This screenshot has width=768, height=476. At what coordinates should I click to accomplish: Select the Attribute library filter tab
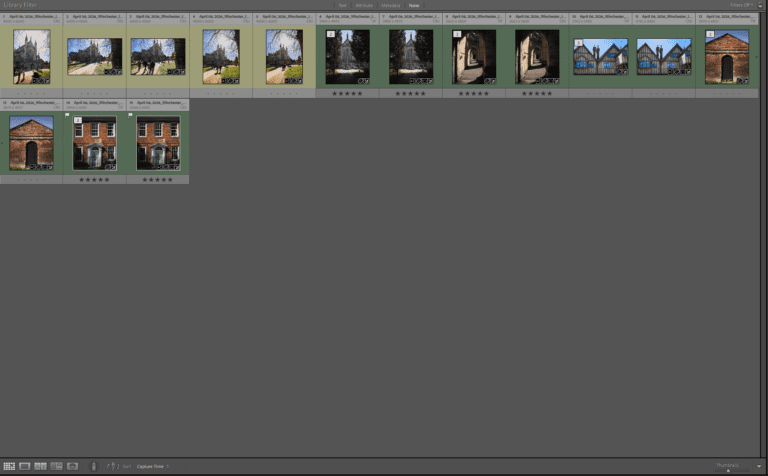point(364,5)
